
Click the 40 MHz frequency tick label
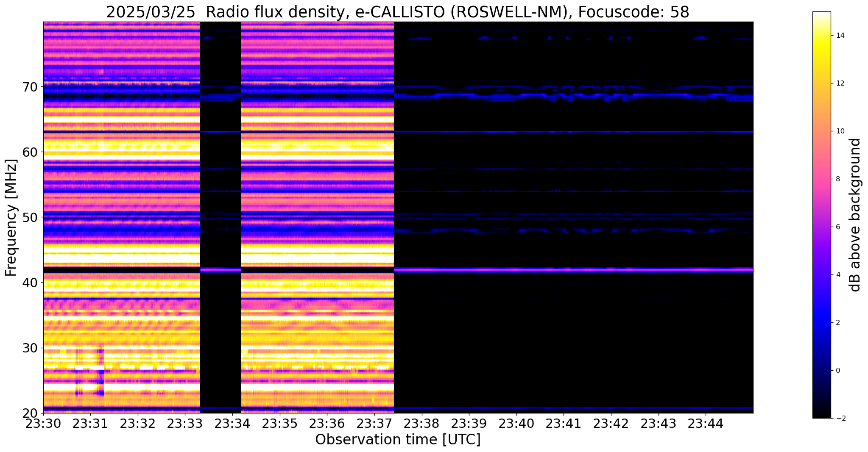30,282
